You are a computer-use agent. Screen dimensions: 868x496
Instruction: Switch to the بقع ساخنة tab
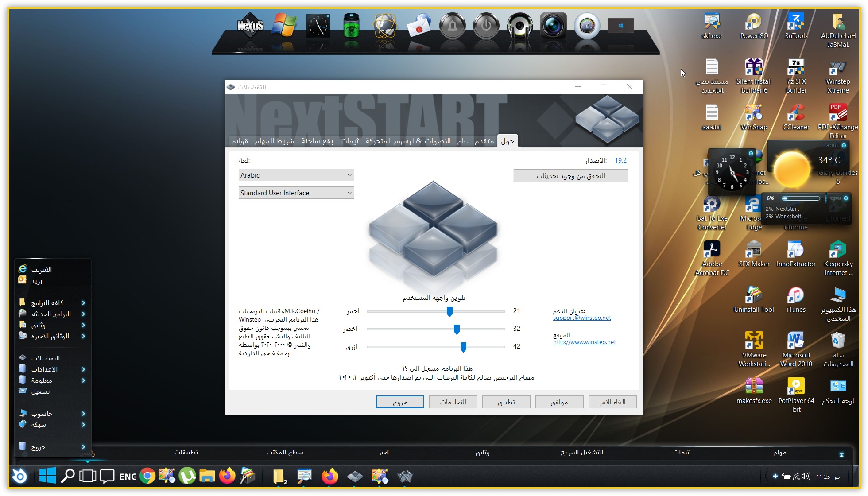click(x=317, y=141)
